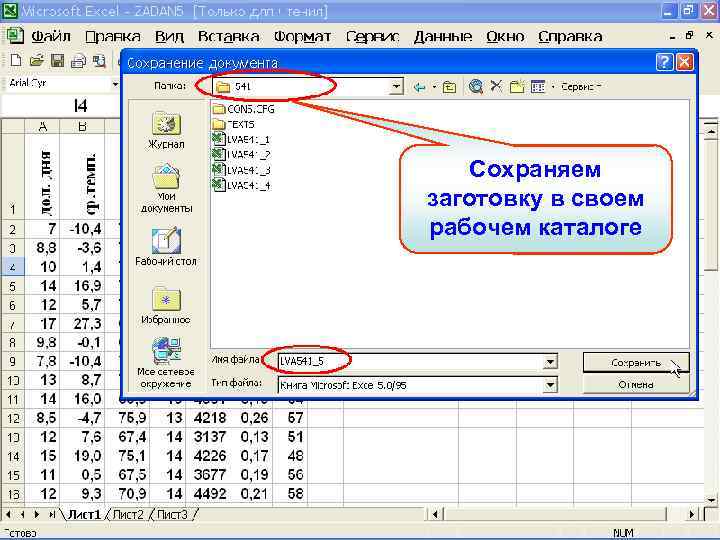Click the Delete X icon in dialog
This screenshot has width=720, height=540.
(x=496, y=86)
